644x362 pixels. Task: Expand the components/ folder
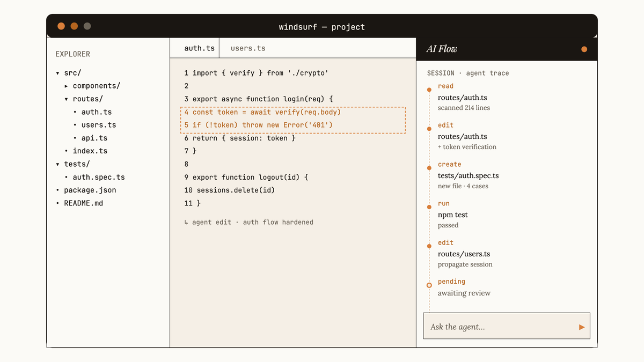click(x=67, y=86)
